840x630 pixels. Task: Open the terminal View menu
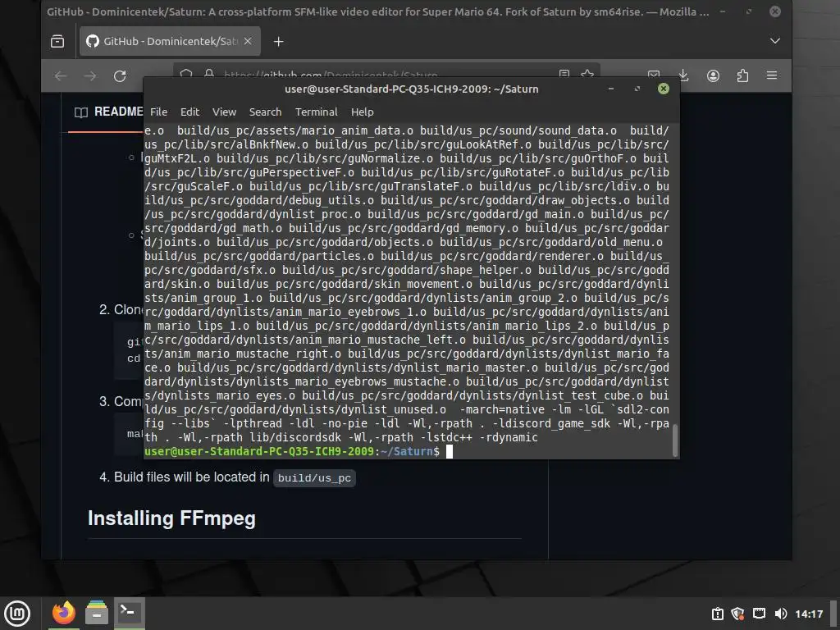coord(224,112)
